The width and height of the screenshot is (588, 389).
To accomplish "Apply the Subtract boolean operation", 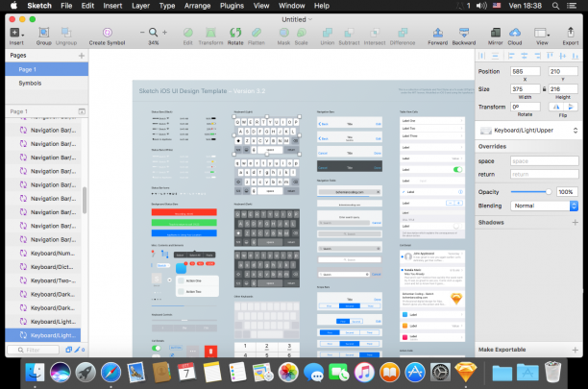I will point(349,33).
